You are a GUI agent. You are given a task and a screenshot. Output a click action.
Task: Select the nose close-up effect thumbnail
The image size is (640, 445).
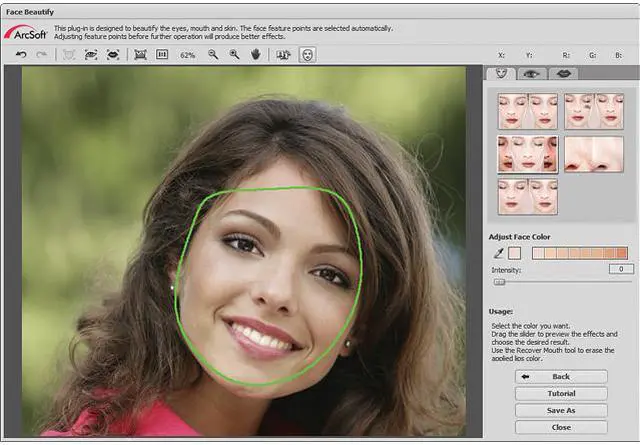593,154
